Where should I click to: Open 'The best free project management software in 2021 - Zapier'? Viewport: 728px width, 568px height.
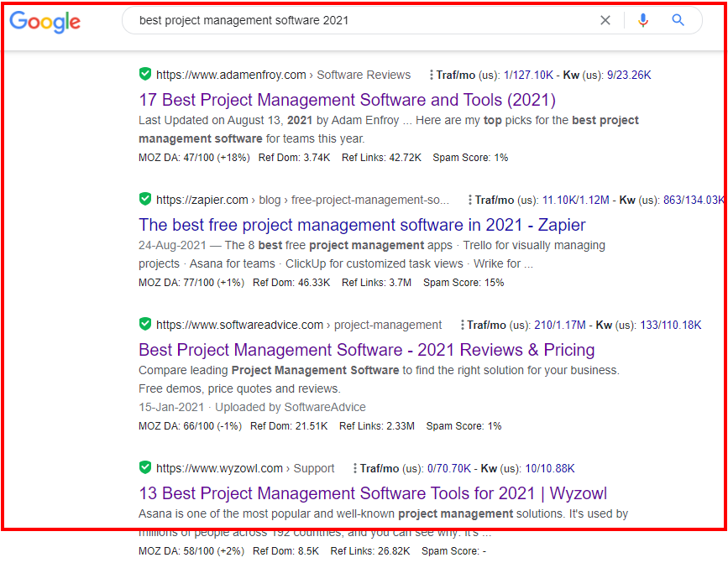(x=362, y=225)
